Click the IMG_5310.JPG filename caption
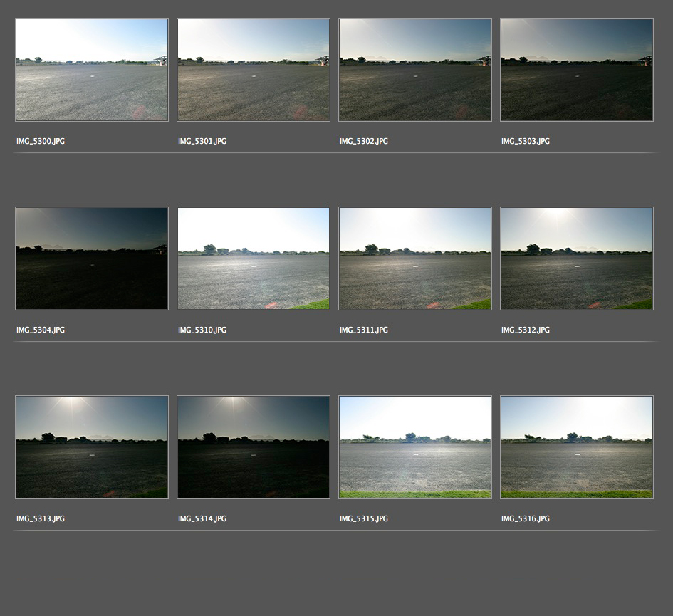Image resolution: width=673 pixels, height=616 pixels. tap(202, 330)
